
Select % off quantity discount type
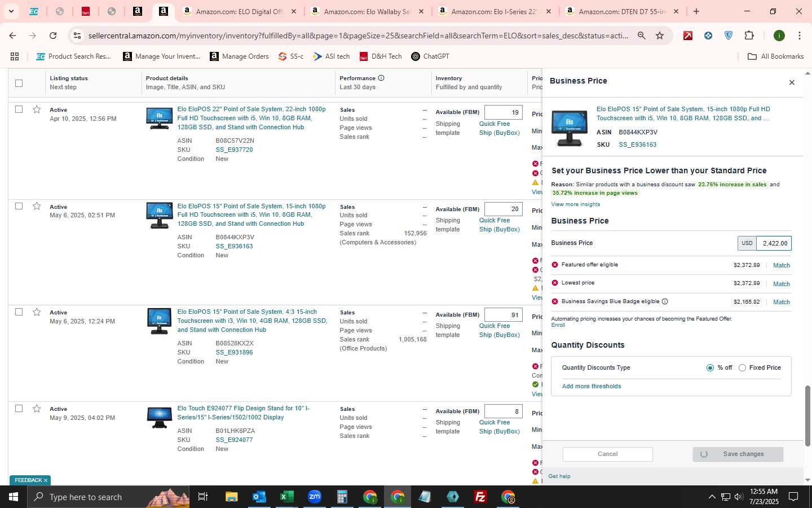click(710, 367)
